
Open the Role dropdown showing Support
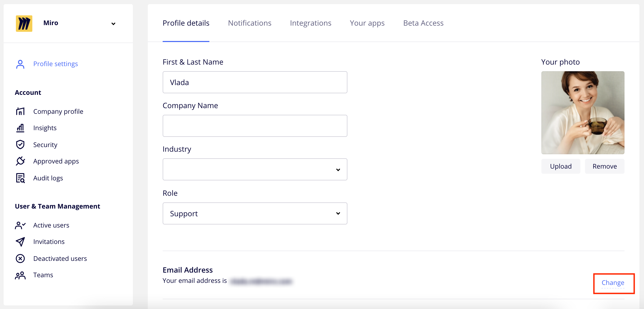(x=255, y=213)
